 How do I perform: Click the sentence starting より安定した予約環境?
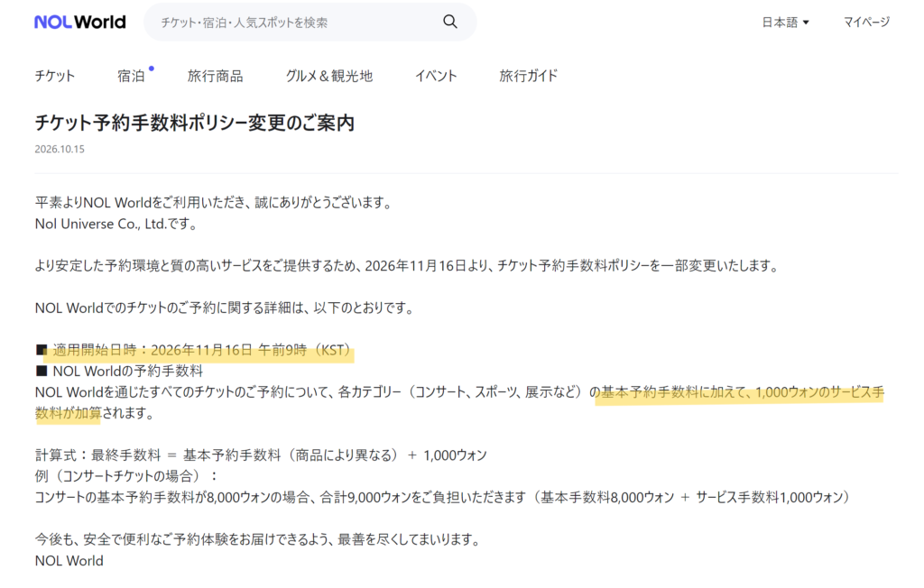coord(407,266)
